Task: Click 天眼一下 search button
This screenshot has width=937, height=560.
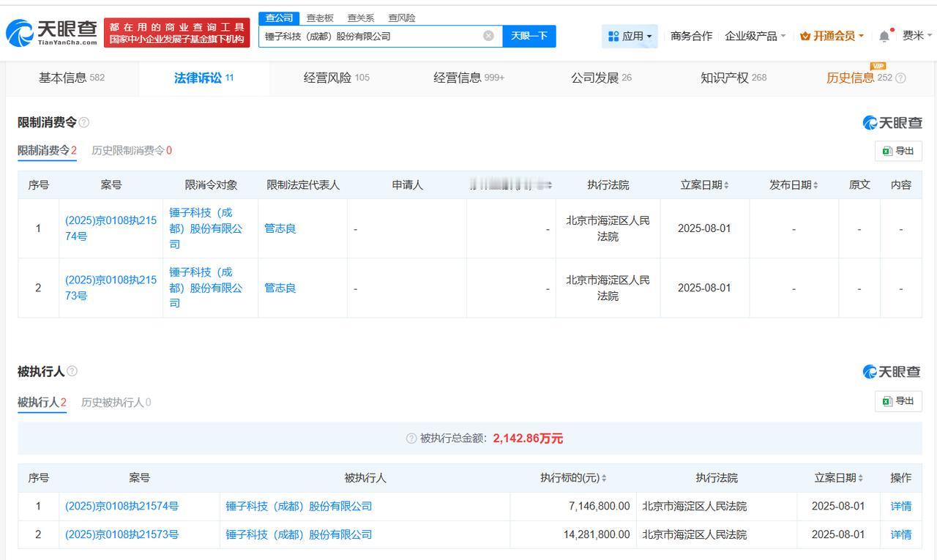Action: pyautogui.click(x=529, y=36)
